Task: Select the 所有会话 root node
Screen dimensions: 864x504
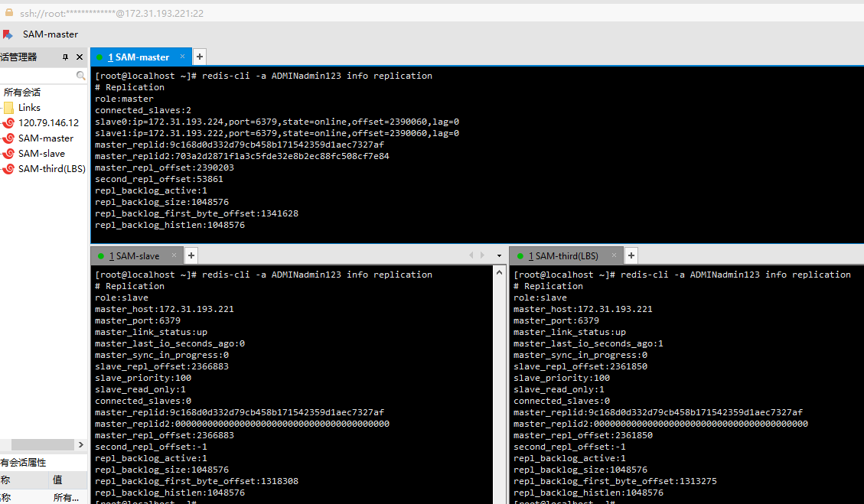Action: (22, 92)
